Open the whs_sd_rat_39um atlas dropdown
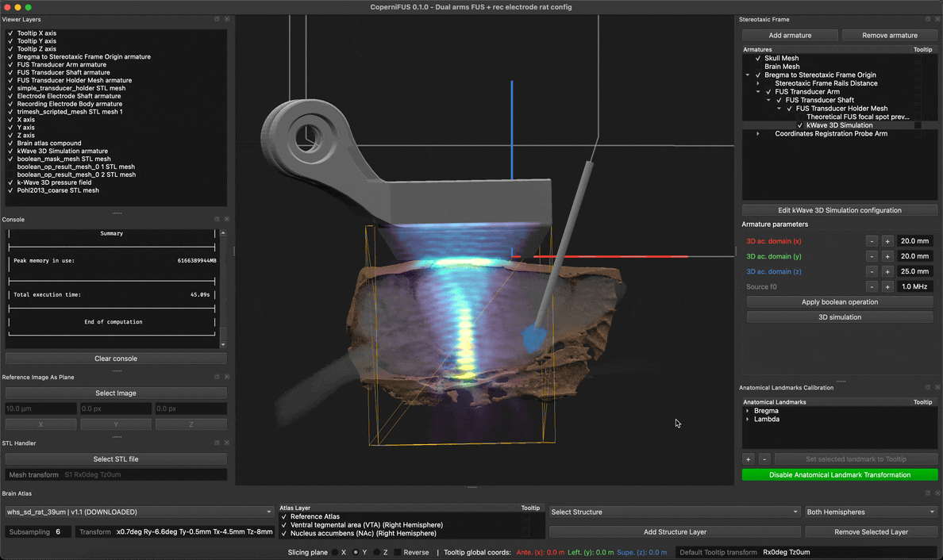This screenshot has width=943, height=560. tap(140, 512)
